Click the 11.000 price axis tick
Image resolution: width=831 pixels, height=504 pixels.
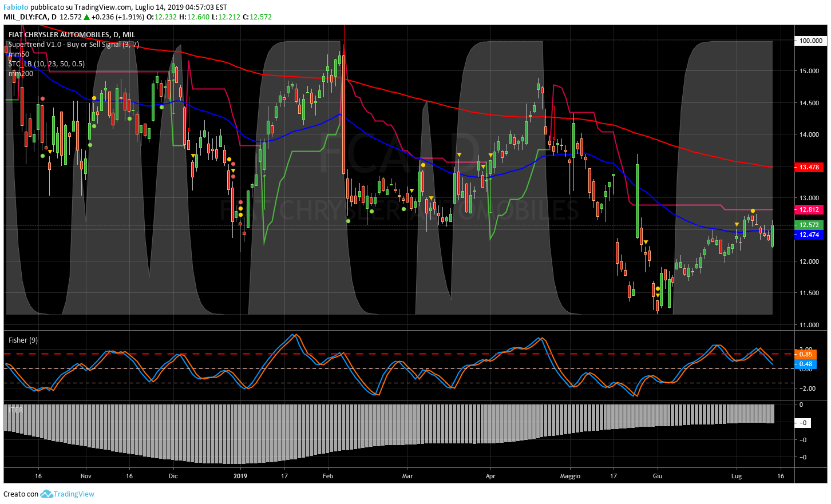(x=809, y=325)
